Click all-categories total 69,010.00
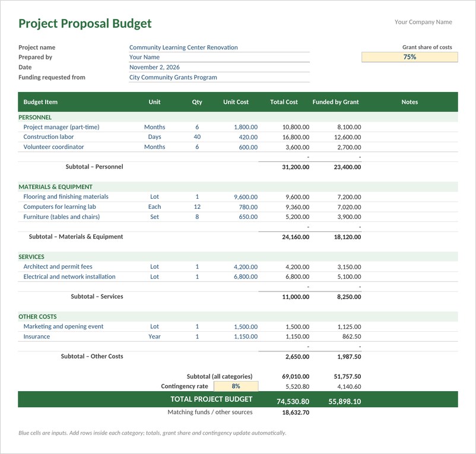Screen dimensions: 476x454 point(296,377)
